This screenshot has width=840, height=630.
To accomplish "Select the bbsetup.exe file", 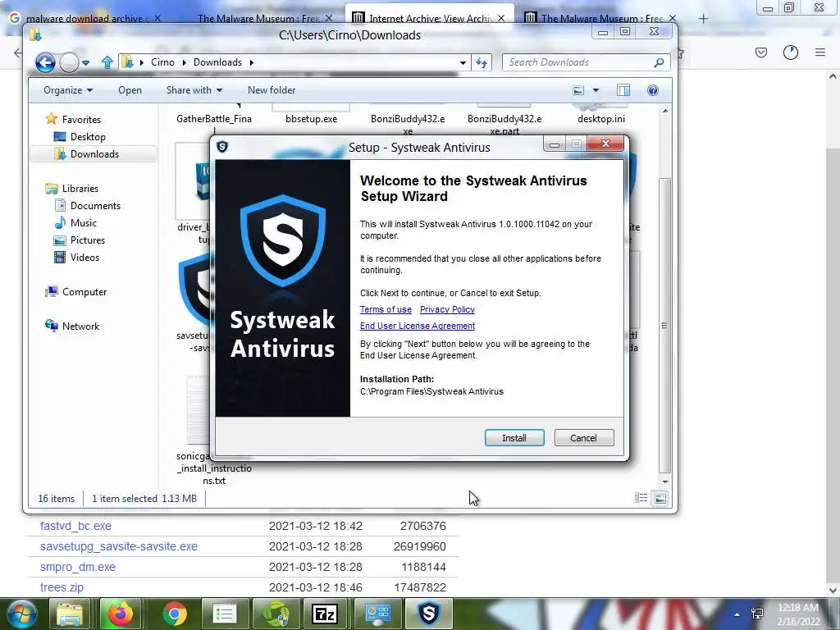I will pyautogui.click(x=311, y=118).
